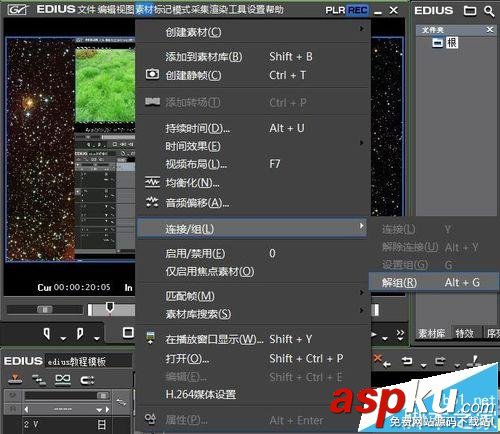The width and height of the screenshot is (500, 434).
Task: Adjust the timeline scale slider
Action: pos(67,396)
